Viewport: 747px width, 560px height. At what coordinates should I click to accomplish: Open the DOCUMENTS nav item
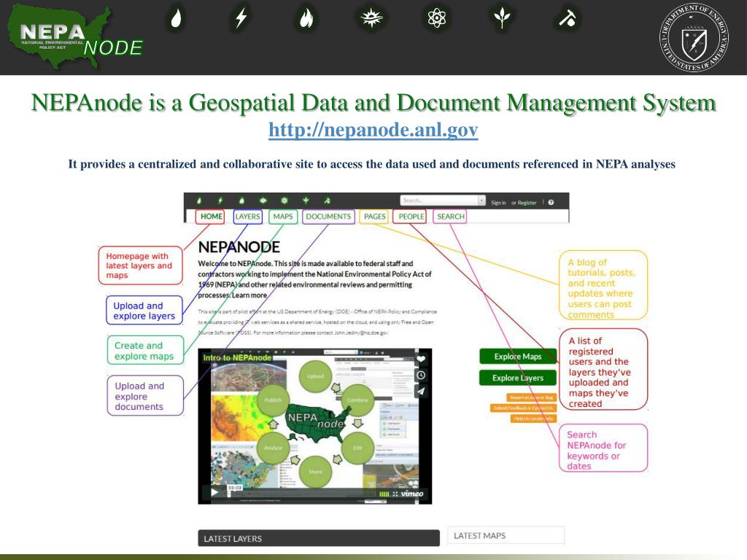(328, 216)
